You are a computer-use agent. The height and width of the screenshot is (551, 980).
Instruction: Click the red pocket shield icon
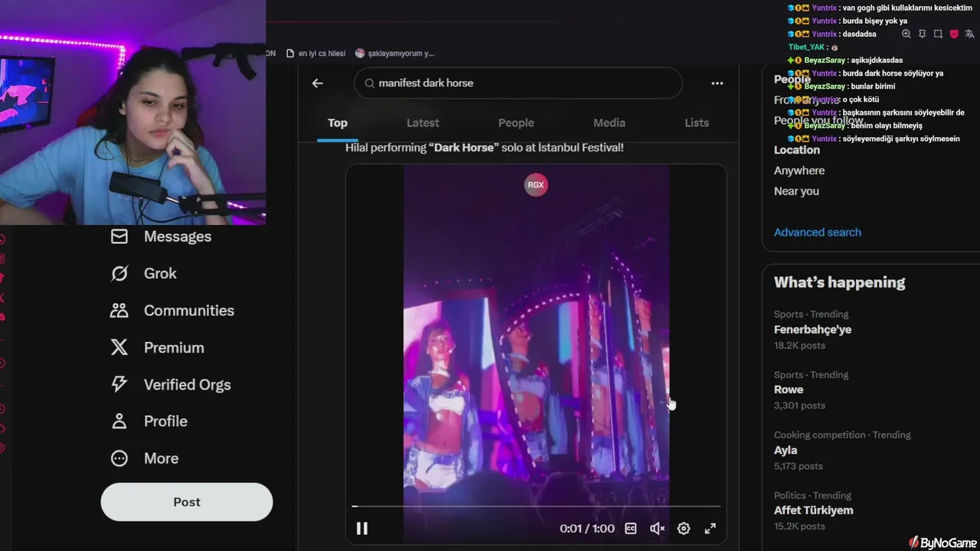point(954,34)
